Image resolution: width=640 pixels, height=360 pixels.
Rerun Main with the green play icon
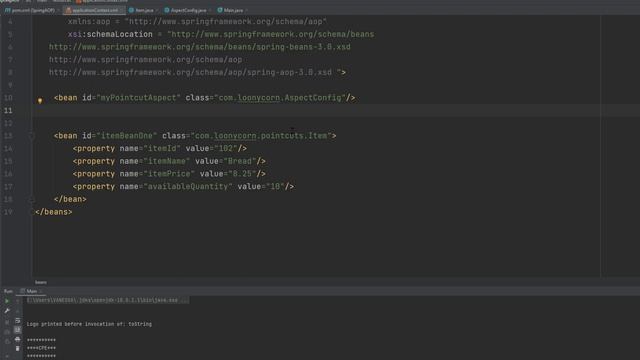[7, 301]
